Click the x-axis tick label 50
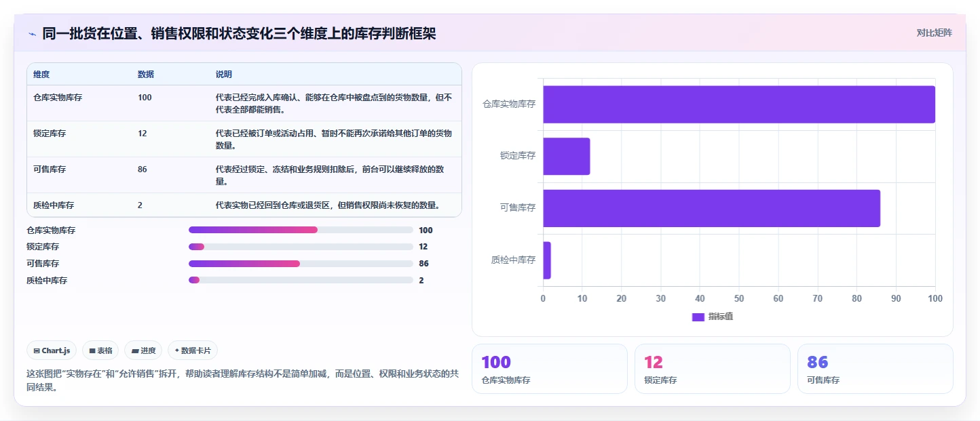The width and height of the screenshot is (980, 421). point(739,298)
